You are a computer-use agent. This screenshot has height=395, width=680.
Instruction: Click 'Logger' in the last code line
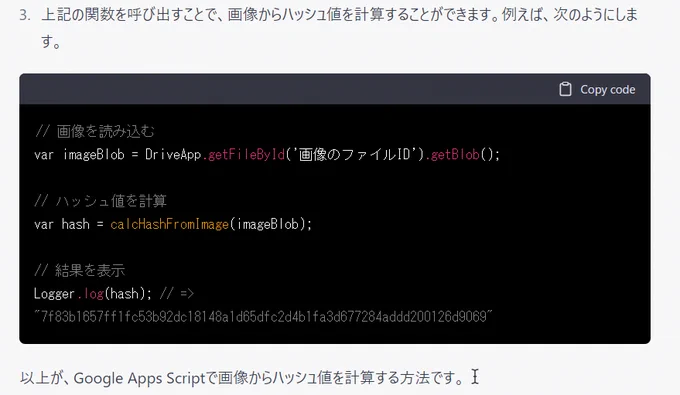coord(54,294)
